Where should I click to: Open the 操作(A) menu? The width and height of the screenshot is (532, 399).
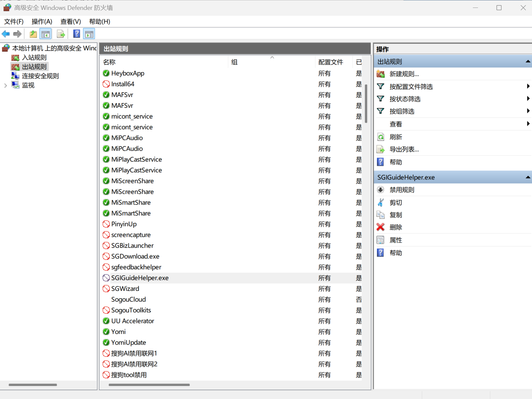click(x=42, y=22)
